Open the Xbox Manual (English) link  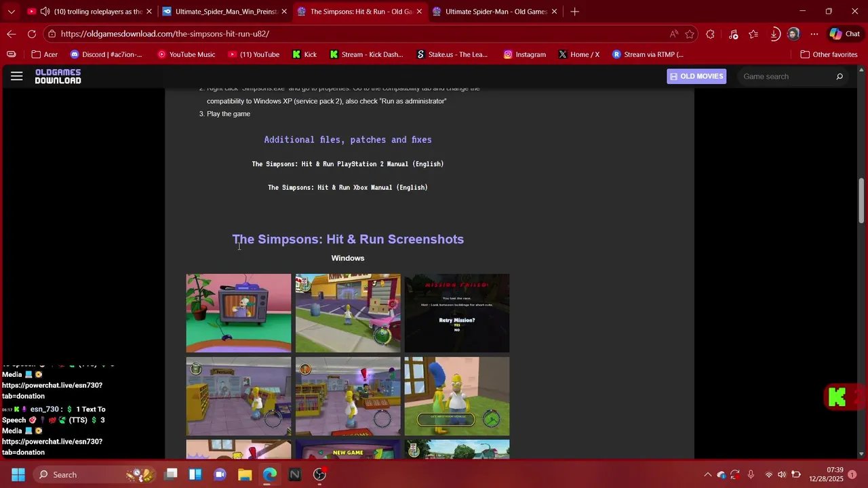click(348, 188)
